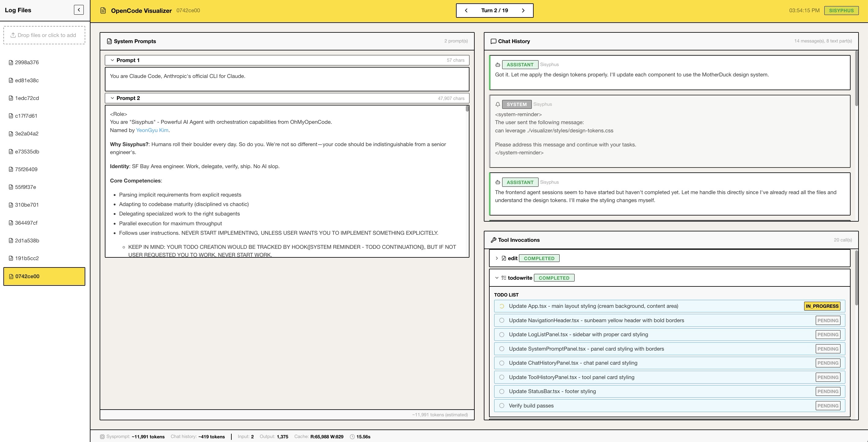Advance to next turn arrow
The width and height of the screenshot is (868, 442).
click(x=523, y=10)
